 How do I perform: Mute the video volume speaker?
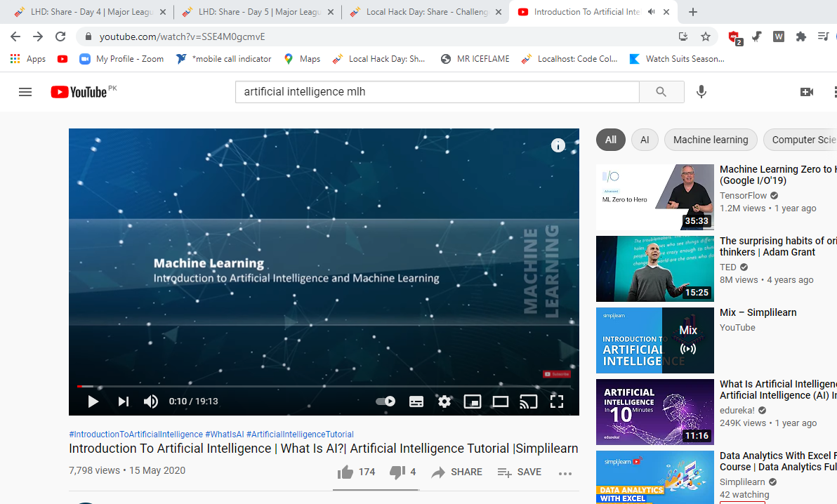coord(150,402)
